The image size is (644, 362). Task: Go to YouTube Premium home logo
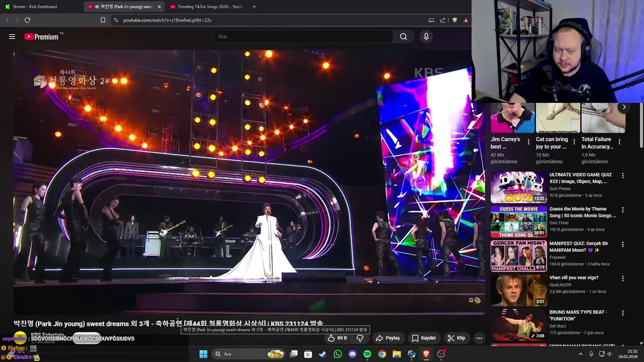[41, 37]
